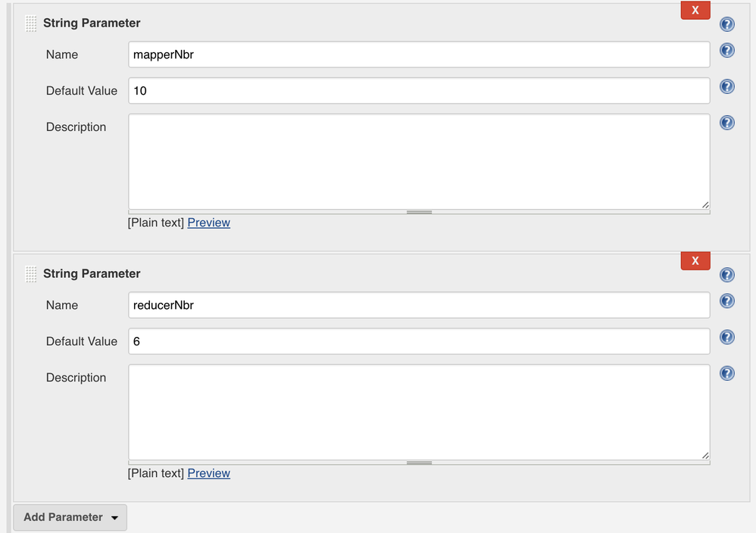Focus the Default Value field showing 6
Screen dimensions: 756x533
[x=419, y=341]
